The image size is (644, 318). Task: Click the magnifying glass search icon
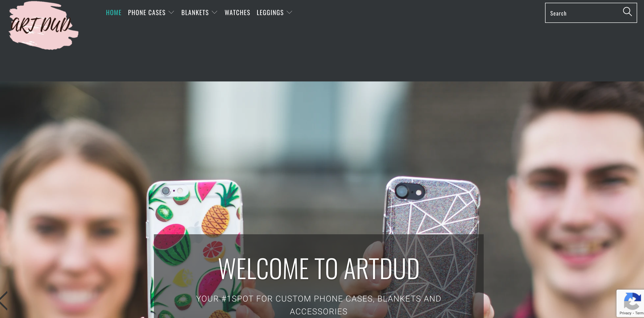[627, 11]
